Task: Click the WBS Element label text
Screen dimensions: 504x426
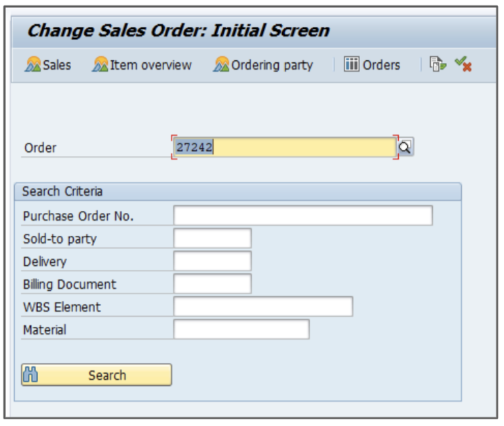Action: [x=62, y=307]
